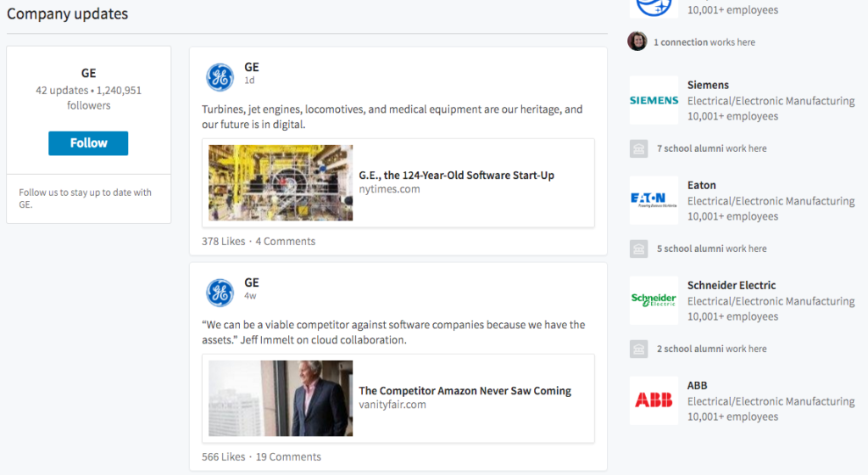Click the Turbines, jet engines post text
The width and height of the screenshot is (868, 475).
tap(392, 117)
